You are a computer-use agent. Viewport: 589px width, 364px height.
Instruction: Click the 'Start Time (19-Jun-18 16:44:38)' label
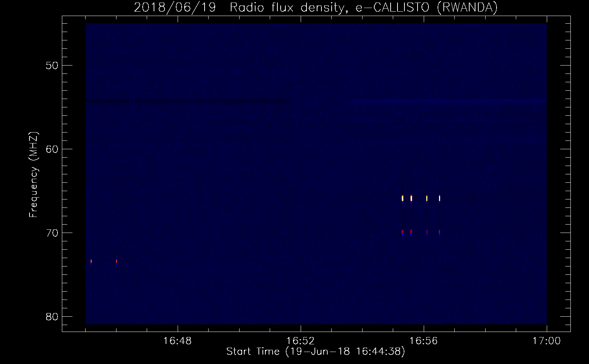coord(316,352)
